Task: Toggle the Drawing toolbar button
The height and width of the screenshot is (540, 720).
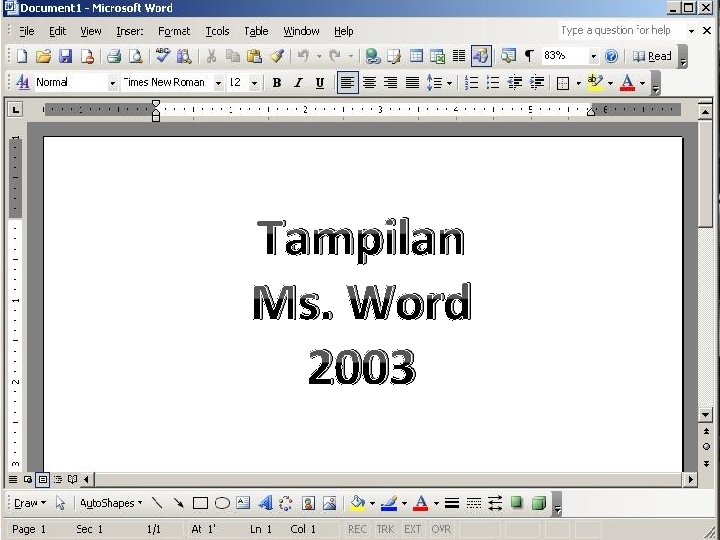Action: [x=481, y=56]
